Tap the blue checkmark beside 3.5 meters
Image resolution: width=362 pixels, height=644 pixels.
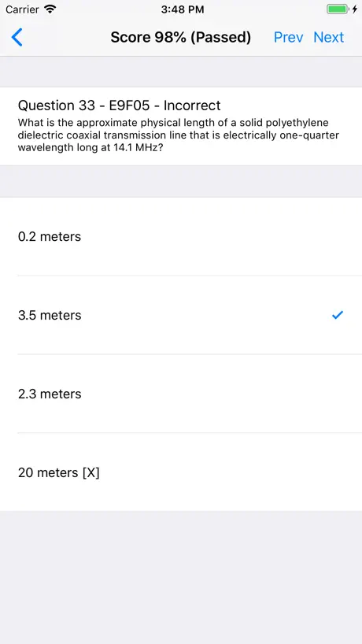click(x=338, y=315)
